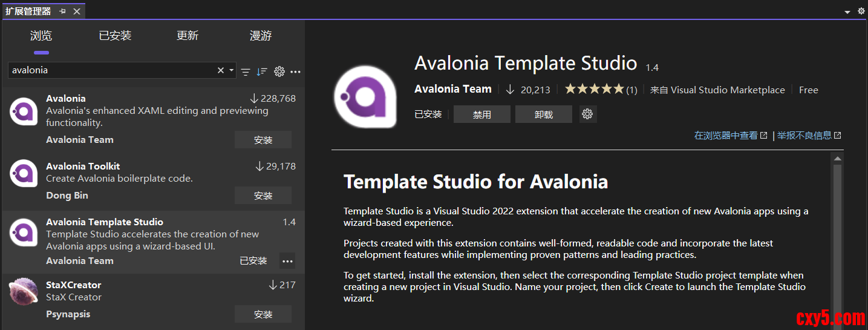This screenshot has width=868, height=330.
Task: Open the filter options icon
Action: pos(246,71)
